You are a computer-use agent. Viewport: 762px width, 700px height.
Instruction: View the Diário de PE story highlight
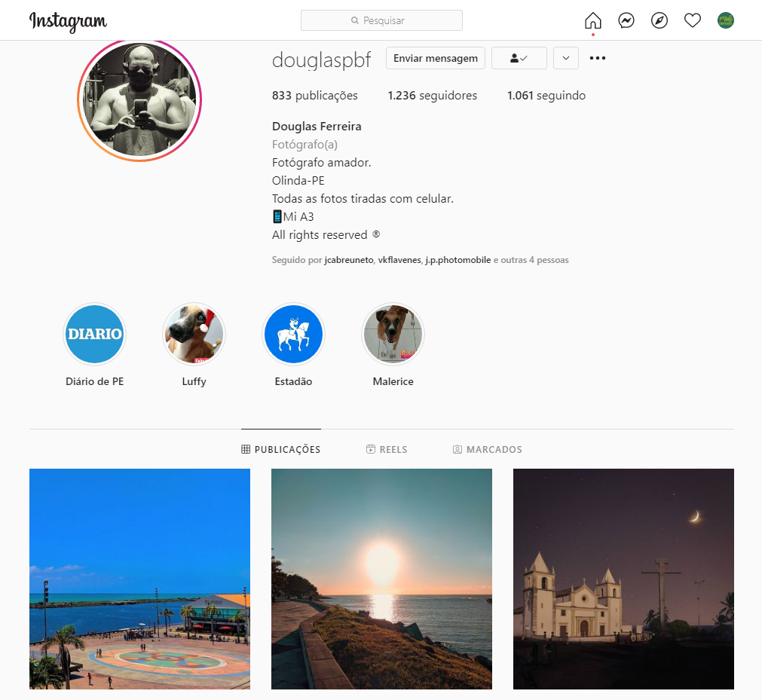pyautogui.click(x=94, y=335)
